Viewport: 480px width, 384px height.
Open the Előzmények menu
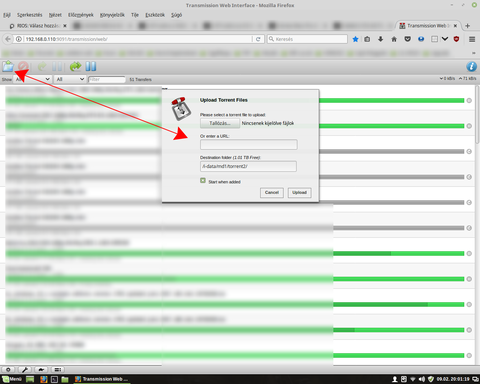click(x=81, y=15)
